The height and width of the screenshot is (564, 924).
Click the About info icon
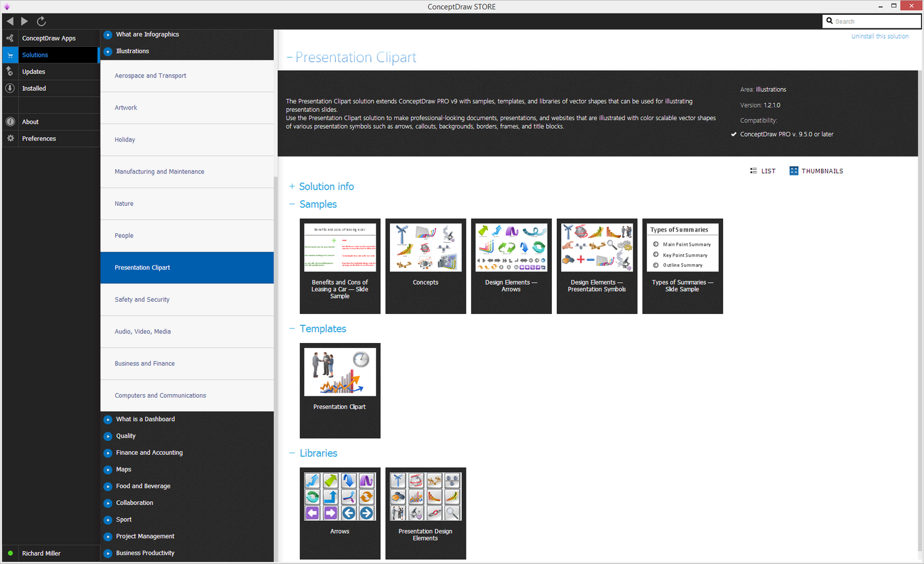pos(10,122)
